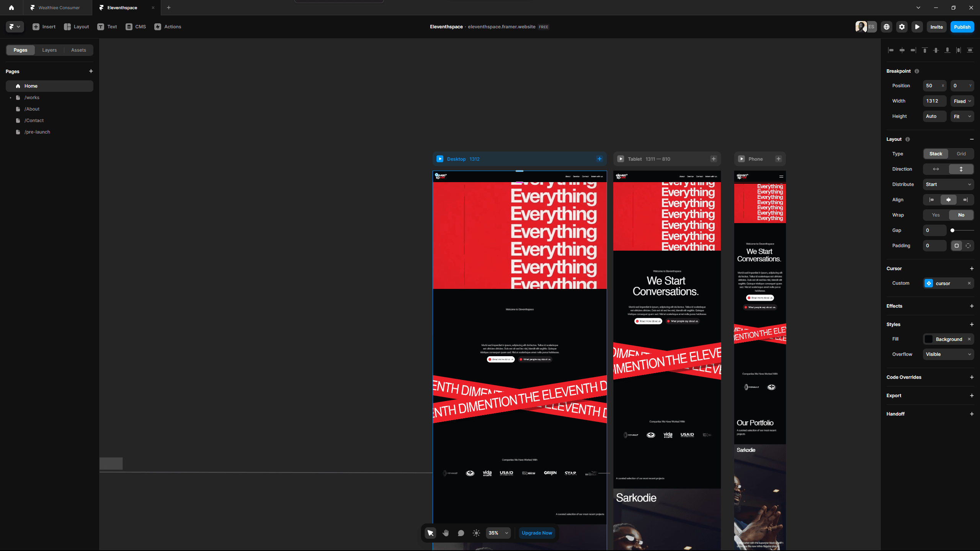Expand the /works page tree
This screenshot has height=551, width=980.
coord(10,98)
